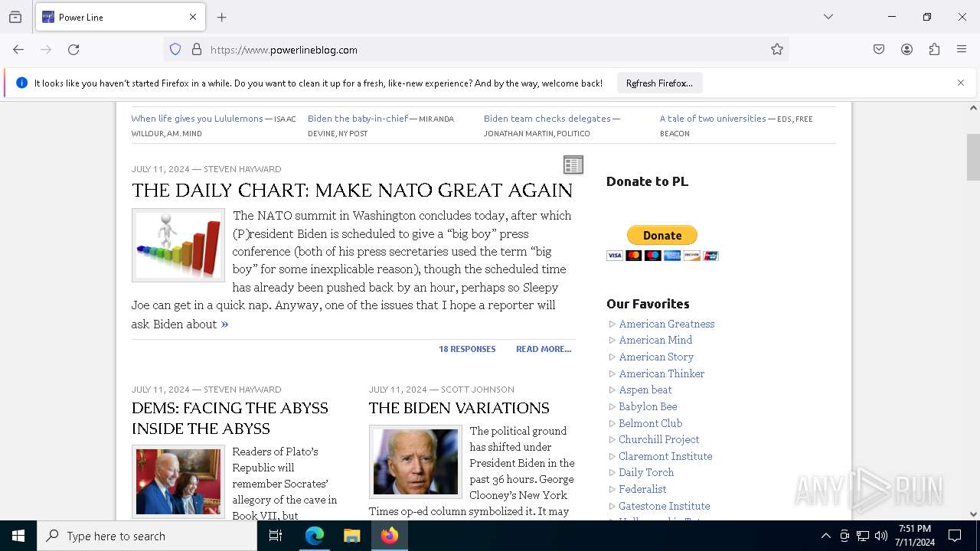Open Babylon Bee link
Viewport: 980px width, 551px height.
point(648,406)
